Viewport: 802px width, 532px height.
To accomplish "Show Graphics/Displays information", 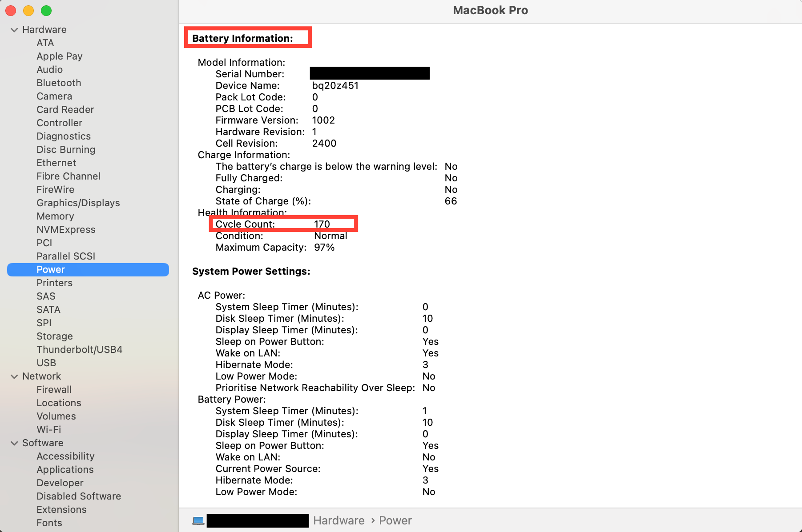I will pos(78,203).
